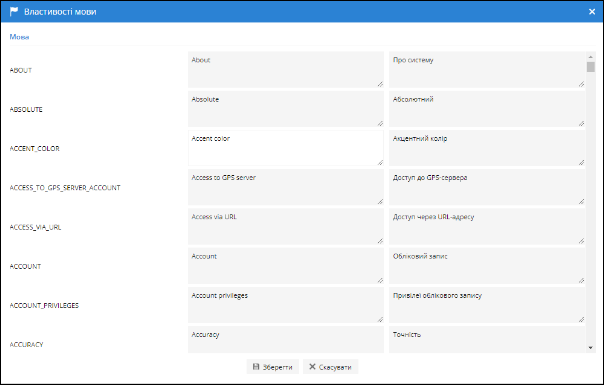This screenshot has width=605, height=386.
Task: Click the Accuracy English text field
Action: tap(286, 339)
